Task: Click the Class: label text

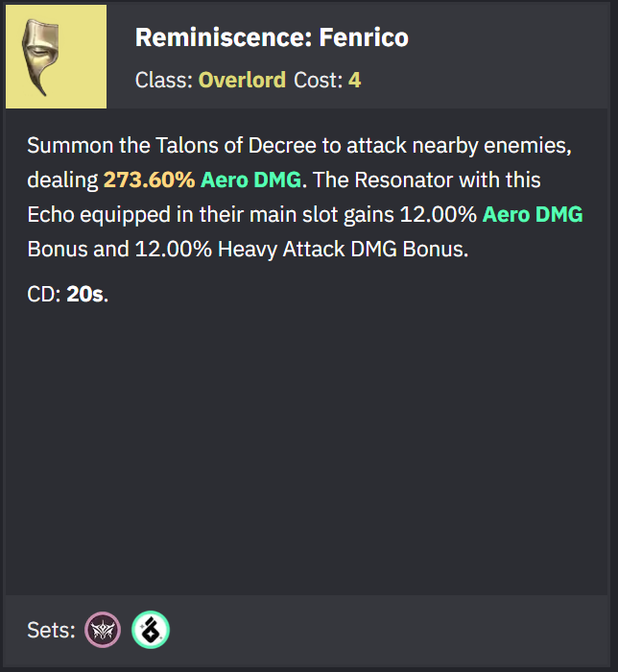Action: click(164, 80)
